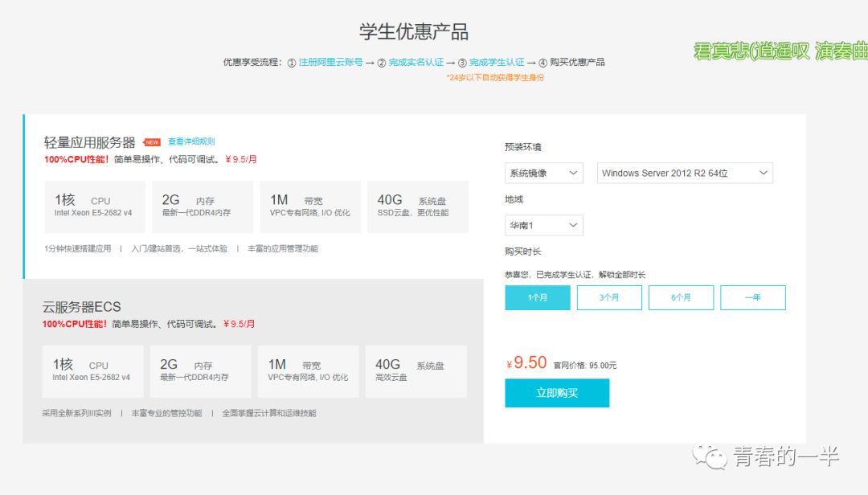The height and width of the screenshot is (495, 868).
Task: Click the 购买时长 label
Action: 523,252
